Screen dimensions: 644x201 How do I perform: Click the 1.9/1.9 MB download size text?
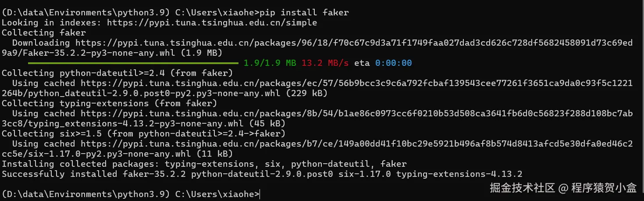(270, 63)
